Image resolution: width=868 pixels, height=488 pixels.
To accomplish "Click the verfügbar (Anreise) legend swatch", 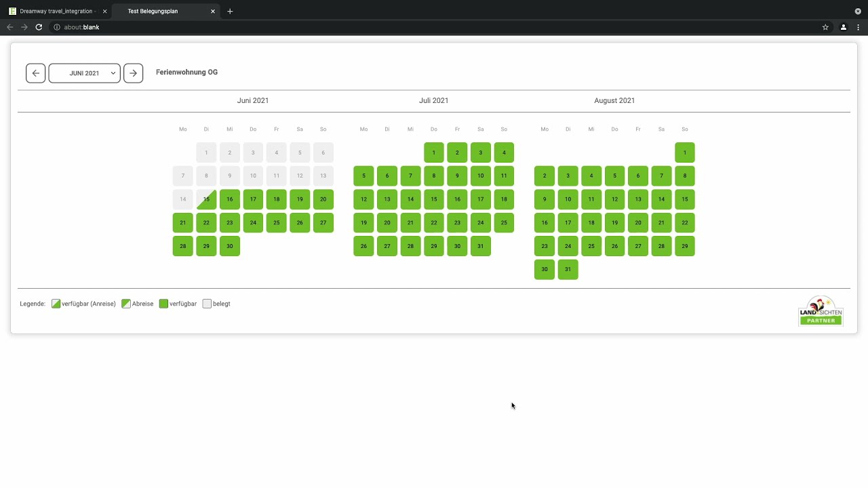I will pos(56,304).
